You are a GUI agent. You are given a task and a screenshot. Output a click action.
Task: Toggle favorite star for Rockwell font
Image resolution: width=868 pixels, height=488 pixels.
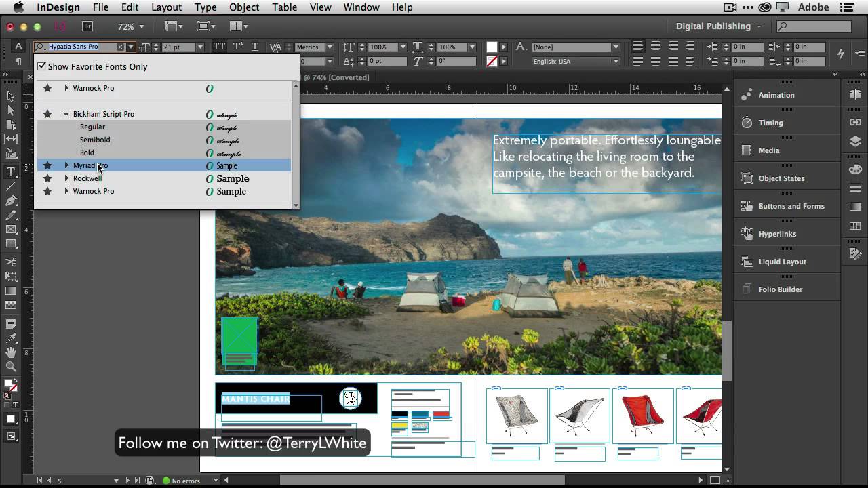[47, 178]
